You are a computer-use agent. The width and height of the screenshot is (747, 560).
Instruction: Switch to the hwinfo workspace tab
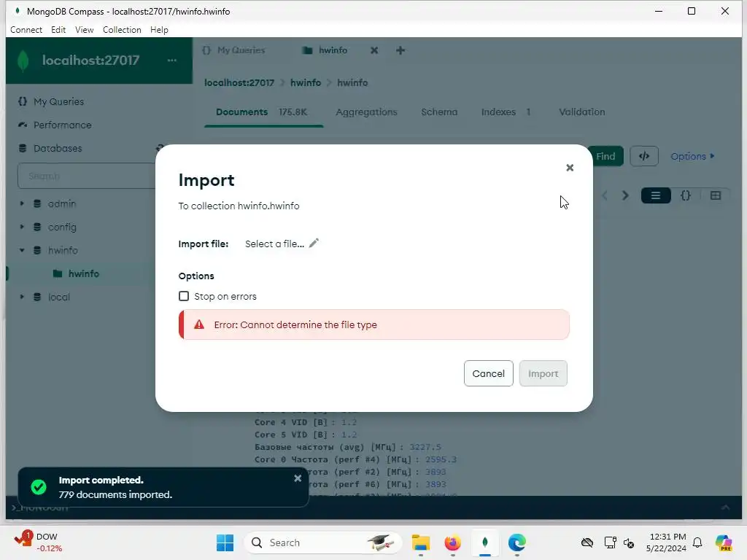pyautogui.click(x=325, y=50)
